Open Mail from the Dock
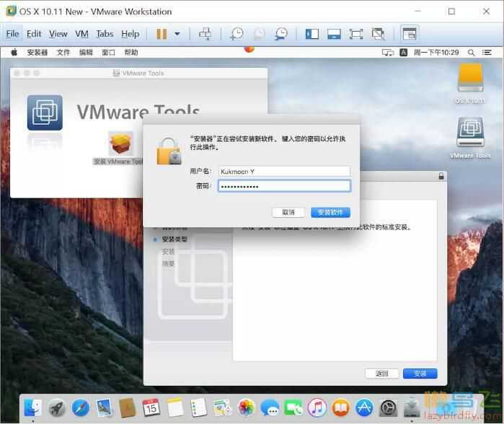Screen dimensions: 504x424 pos(104,408)
